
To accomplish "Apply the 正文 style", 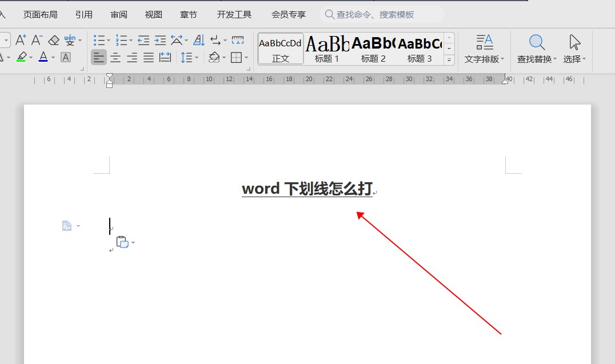I will point(280,49).
